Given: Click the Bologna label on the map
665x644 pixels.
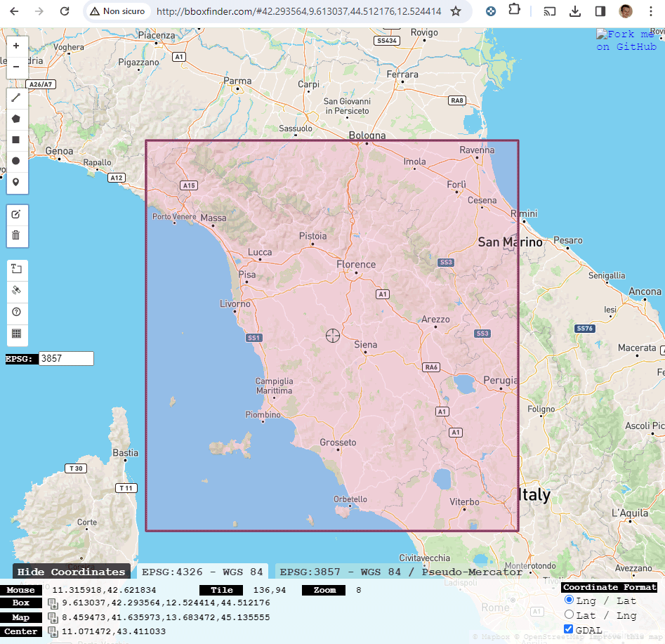Looking at the screenshot, I should pyautogui.click(x=367, y=136).
